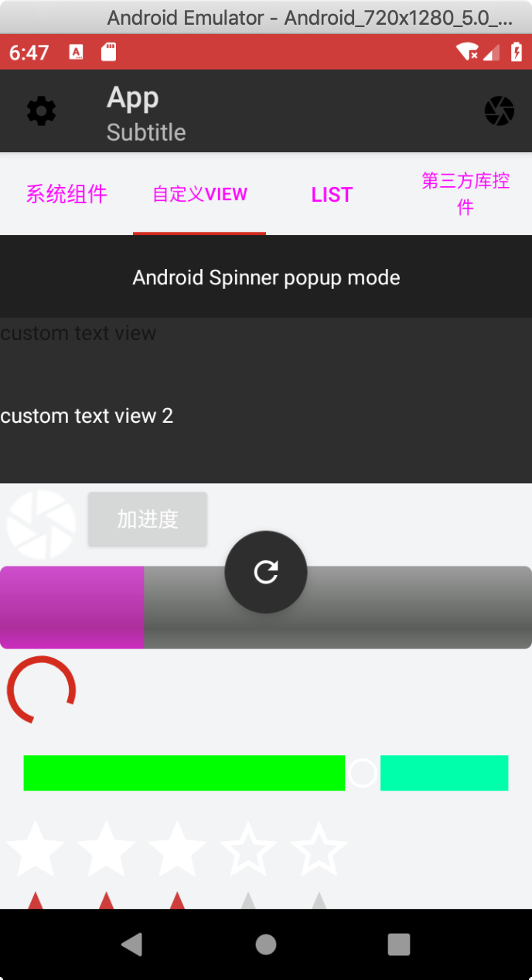Viewport: 532px width, 980px height.
Task: Click the magenta progress bar
Action: coord(72,607)
